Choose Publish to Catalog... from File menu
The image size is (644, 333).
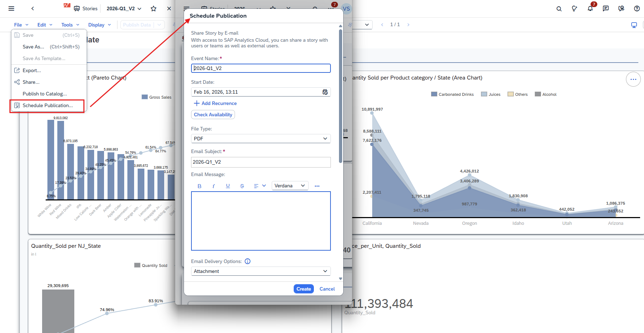pyautogui.click(x=49, y=94)
